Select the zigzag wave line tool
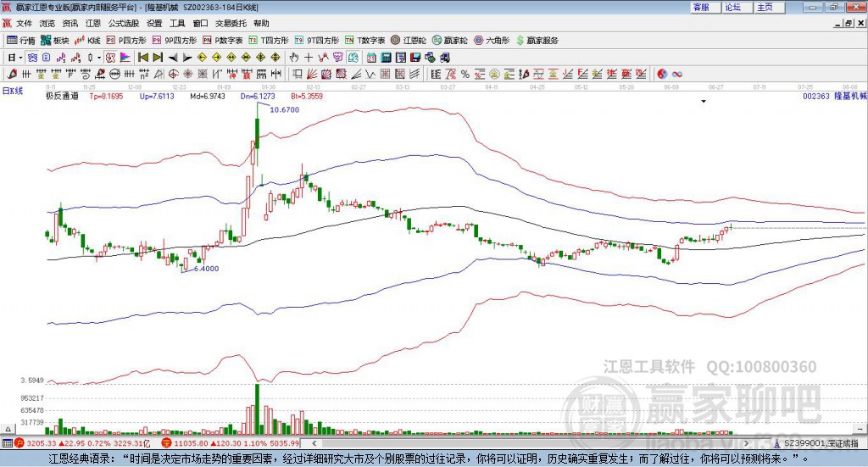 (x=370, y=74)
